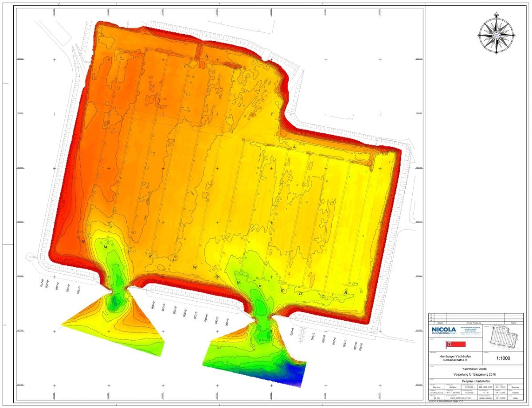Click the pier label B marker
The image size is (532, 408).
pos(345,293)
